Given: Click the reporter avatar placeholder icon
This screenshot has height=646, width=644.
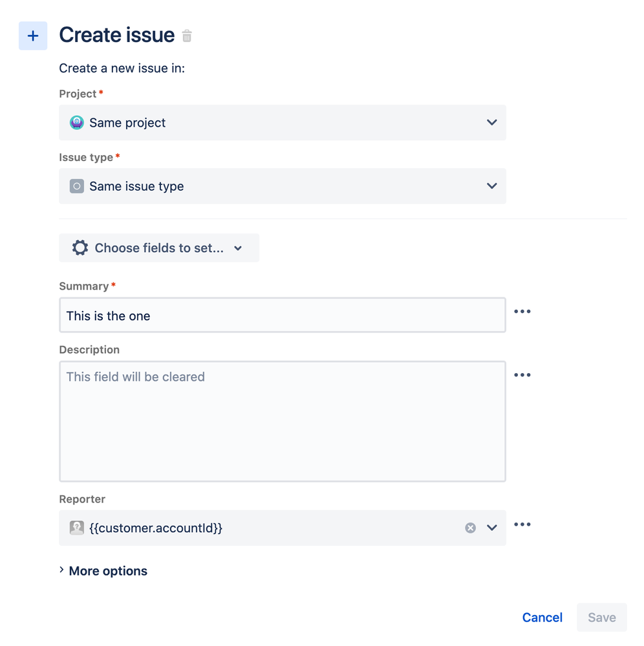Looking at the screenshot, I should (76, 528).
